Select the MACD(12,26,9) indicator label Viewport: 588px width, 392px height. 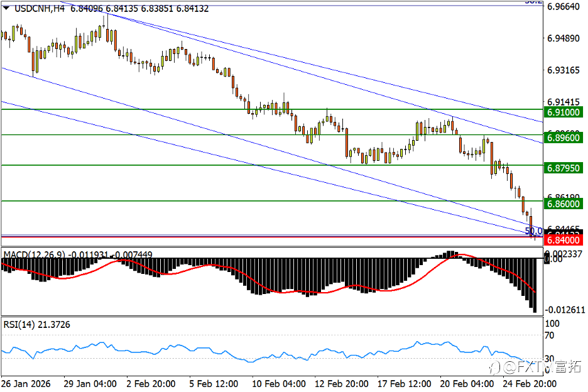tap(34, 254)
